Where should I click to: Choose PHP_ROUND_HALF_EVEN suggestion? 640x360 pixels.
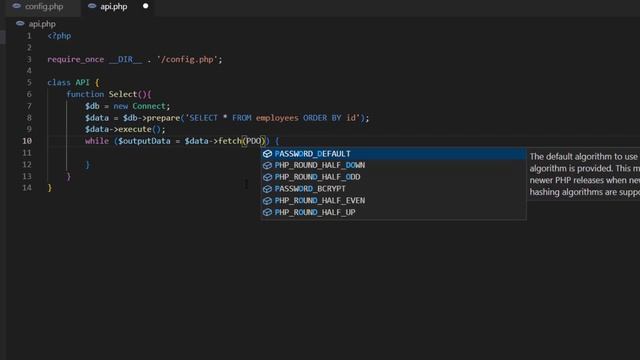pos(393,201)
